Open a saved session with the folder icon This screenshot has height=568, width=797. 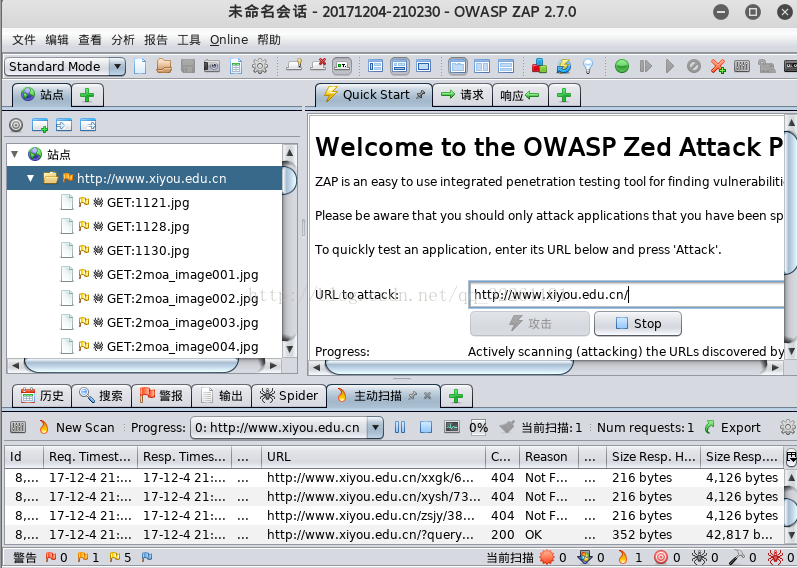tap(164, 66)
